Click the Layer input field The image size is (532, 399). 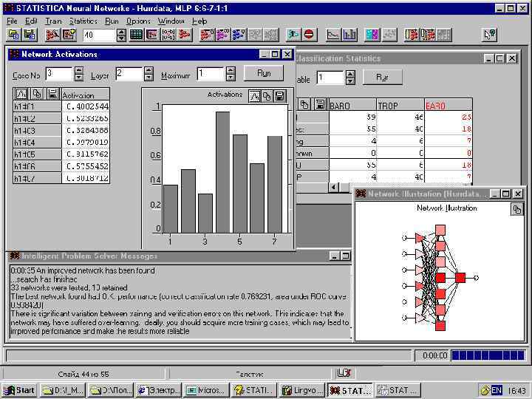tap(129, 74)
